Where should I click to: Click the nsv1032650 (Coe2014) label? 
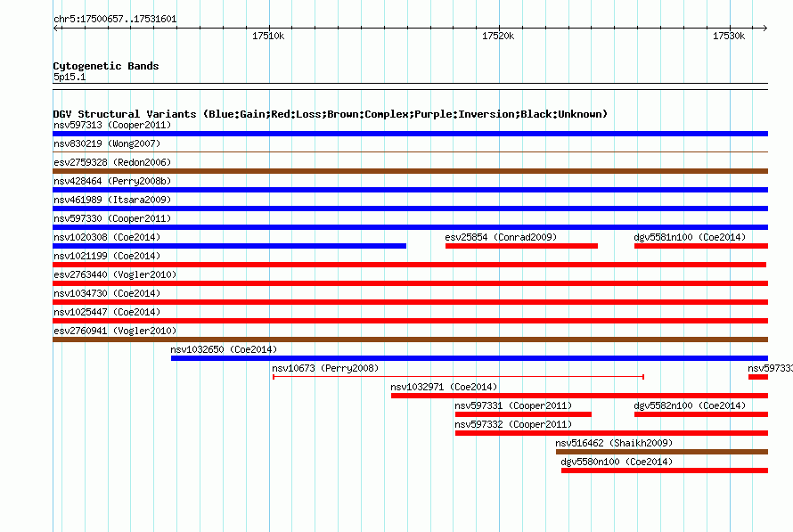click(x=224, y=349)
